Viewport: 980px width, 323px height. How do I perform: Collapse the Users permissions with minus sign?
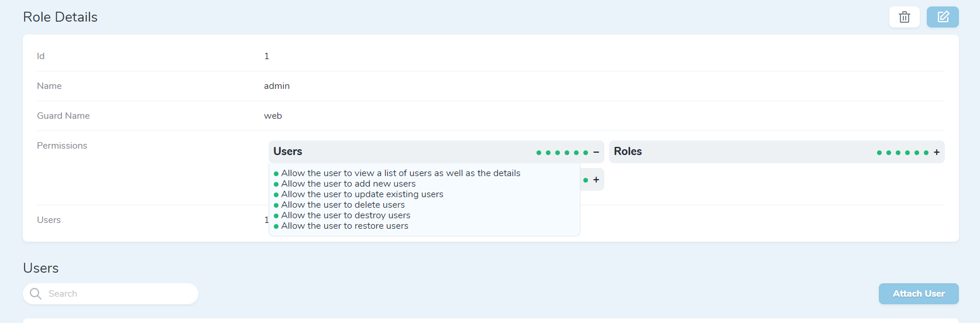(x=596, y=152)
